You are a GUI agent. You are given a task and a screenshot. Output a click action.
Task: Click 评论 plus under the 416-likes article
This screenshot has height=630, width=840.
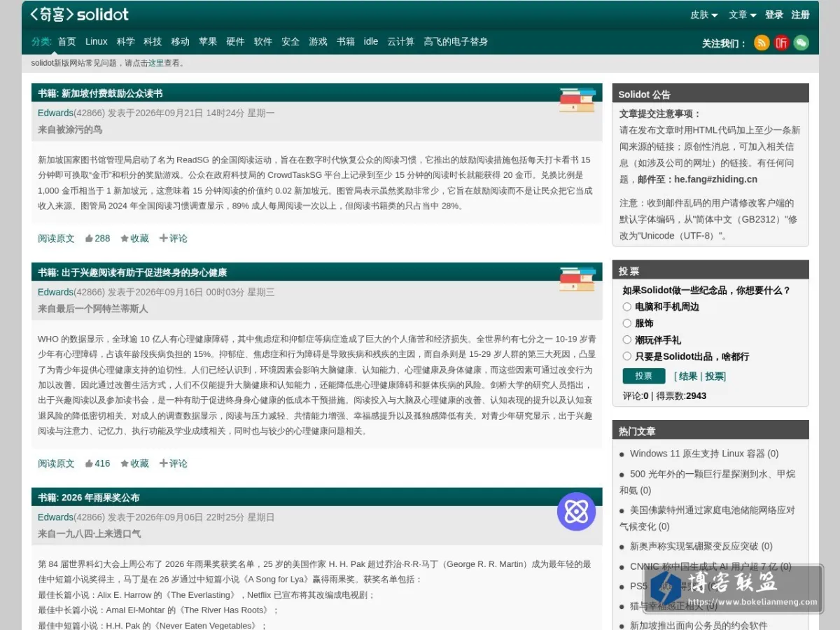173,463
